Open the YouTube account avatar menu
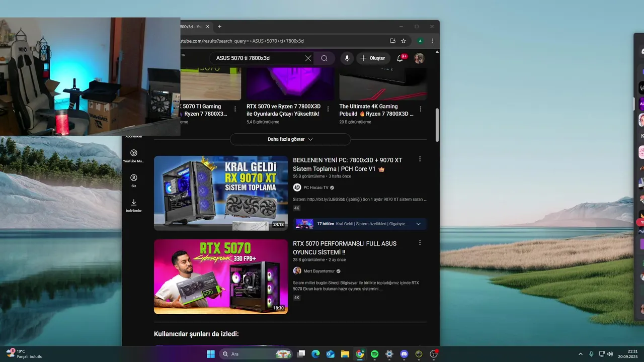The width and height of the screenshot is (644, 362). [419, 58]
